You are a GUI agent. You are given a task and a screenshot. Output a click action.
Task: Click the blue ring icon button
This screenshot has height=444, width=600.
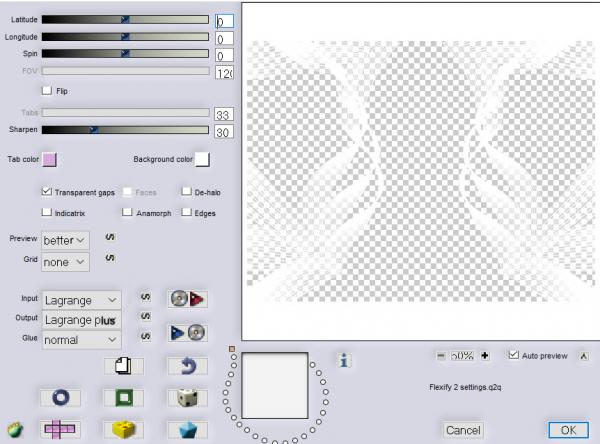(60, 397)
